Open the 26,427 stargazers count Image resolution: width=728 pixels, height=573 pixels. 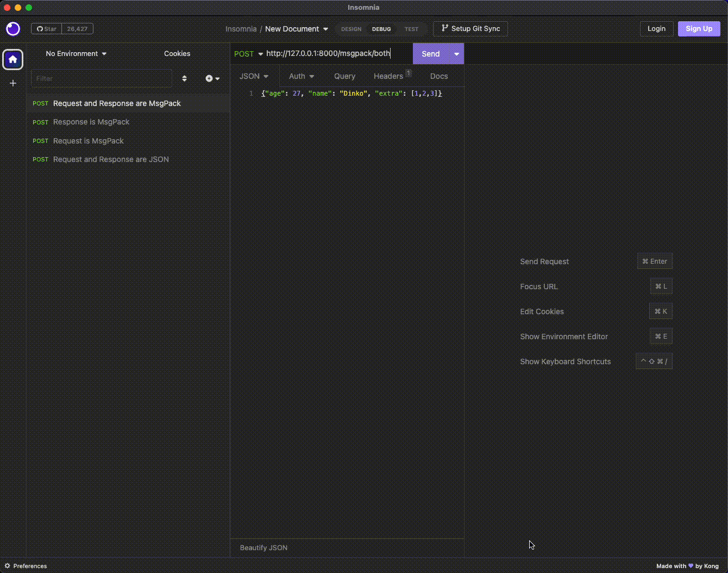77,29
